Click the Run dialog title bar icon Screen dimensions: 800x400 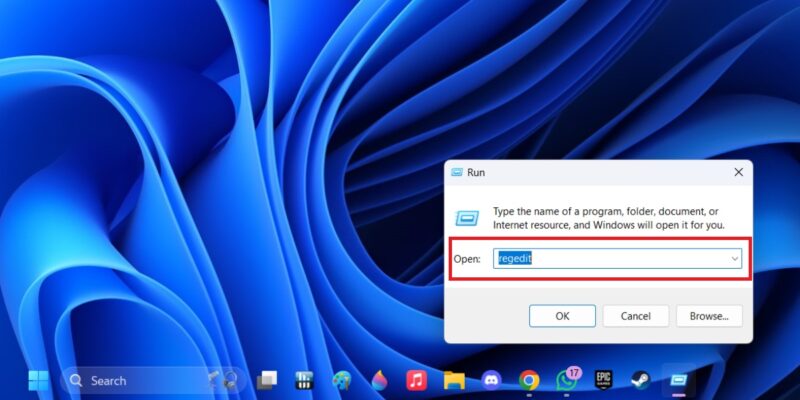(x=457, y=172)
